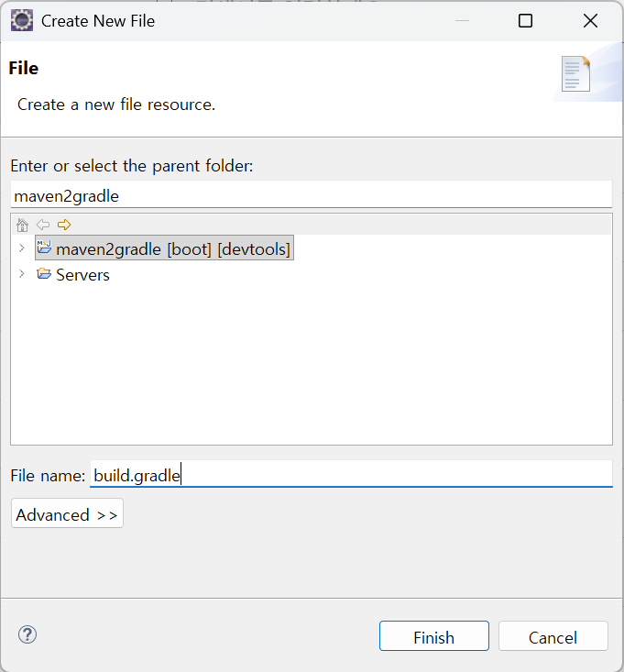Click the Back arrow above the folder tree
The height and width of the screenshot is (672, 624).
coord(42,225)
